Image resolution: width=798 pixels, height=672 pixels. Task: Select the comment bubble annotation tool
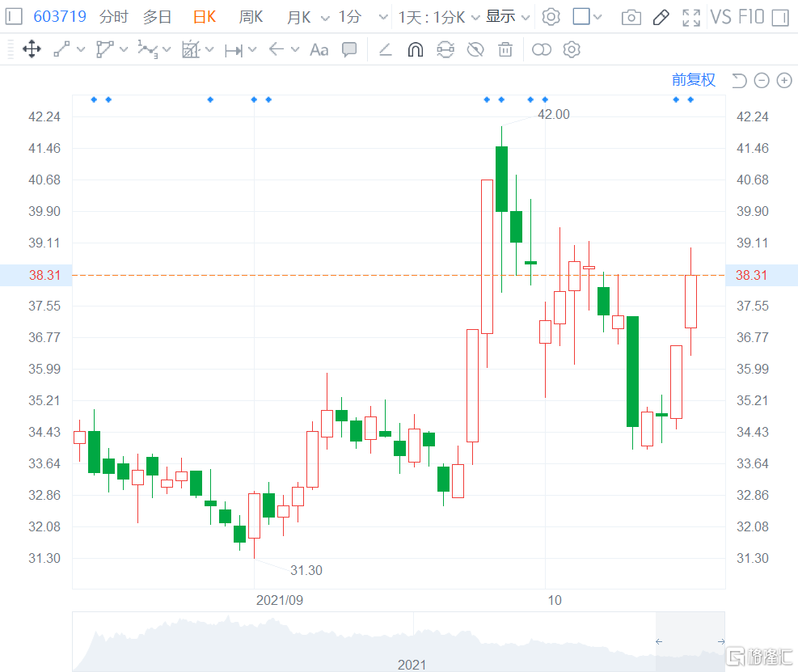(x=349, y=50)
